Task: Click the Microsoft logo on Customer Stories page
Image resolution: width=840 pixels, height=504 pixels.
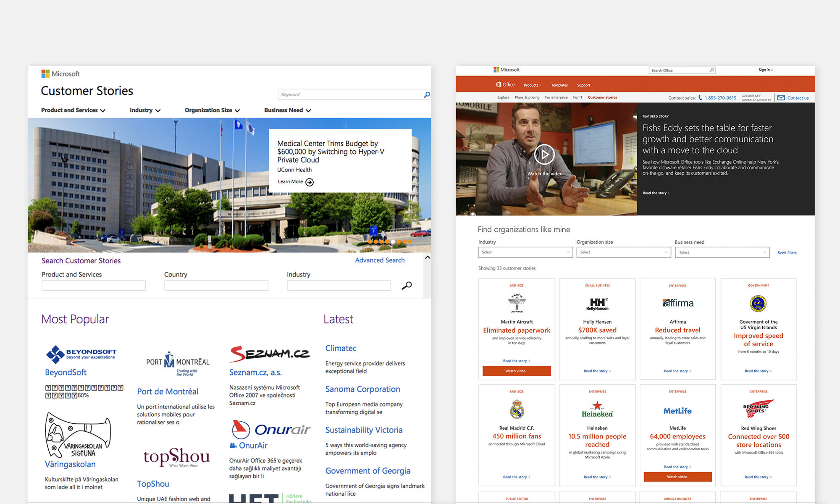Action: click(60, 74)
